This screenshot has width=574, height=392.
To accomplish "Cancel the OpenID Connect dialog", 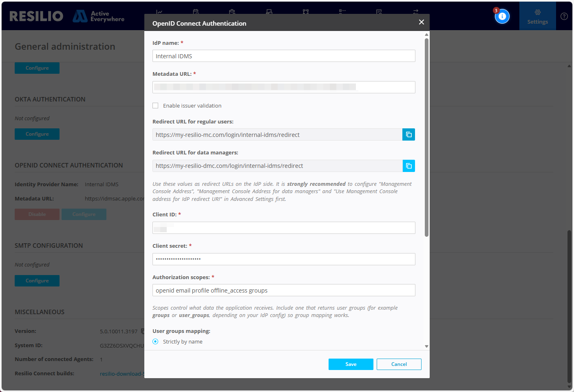I will click(399, 364).
